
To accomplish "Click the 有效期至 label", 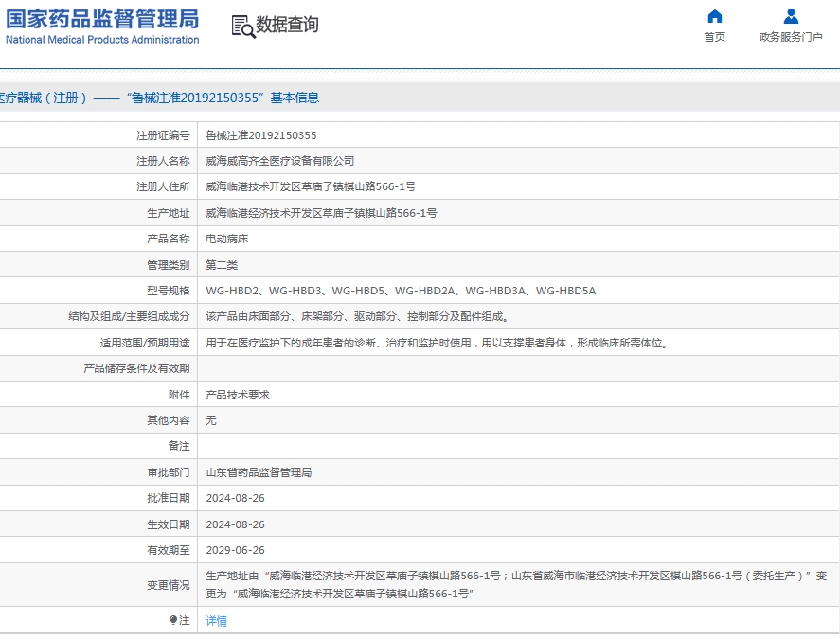I will click(169, 550).
